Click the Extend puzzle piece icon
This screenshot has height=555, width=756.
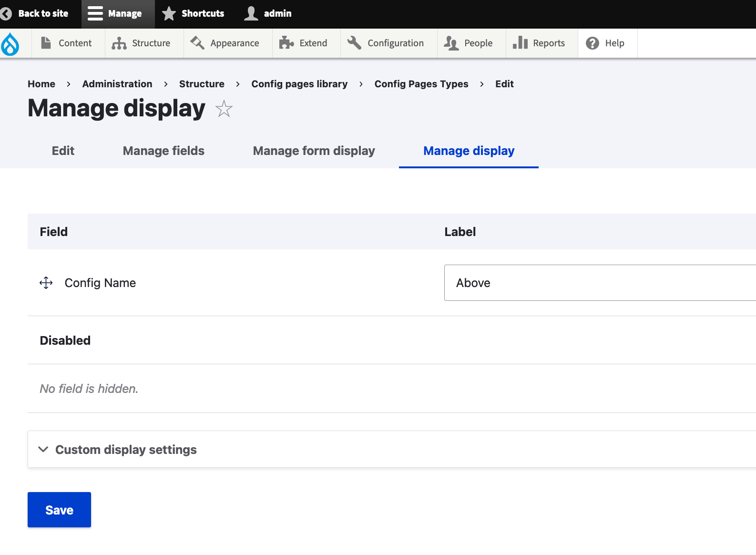pyautogui.click(x=286, y=43)
